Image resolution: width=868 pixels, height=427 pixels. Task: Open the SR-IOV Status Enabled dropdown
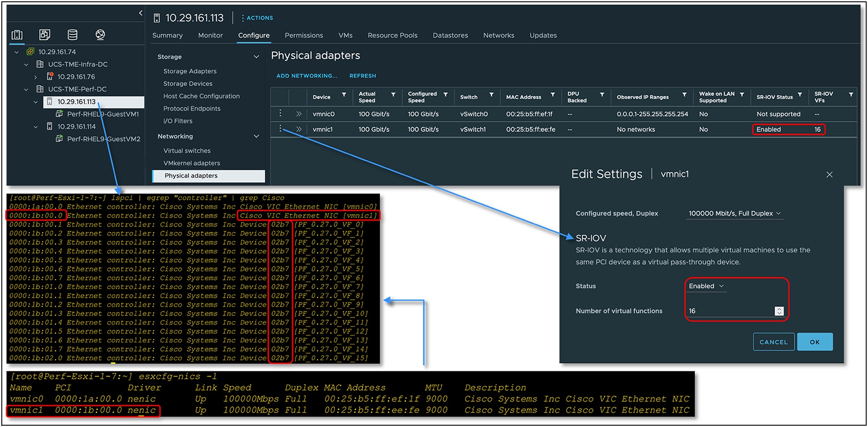point(706,286)
